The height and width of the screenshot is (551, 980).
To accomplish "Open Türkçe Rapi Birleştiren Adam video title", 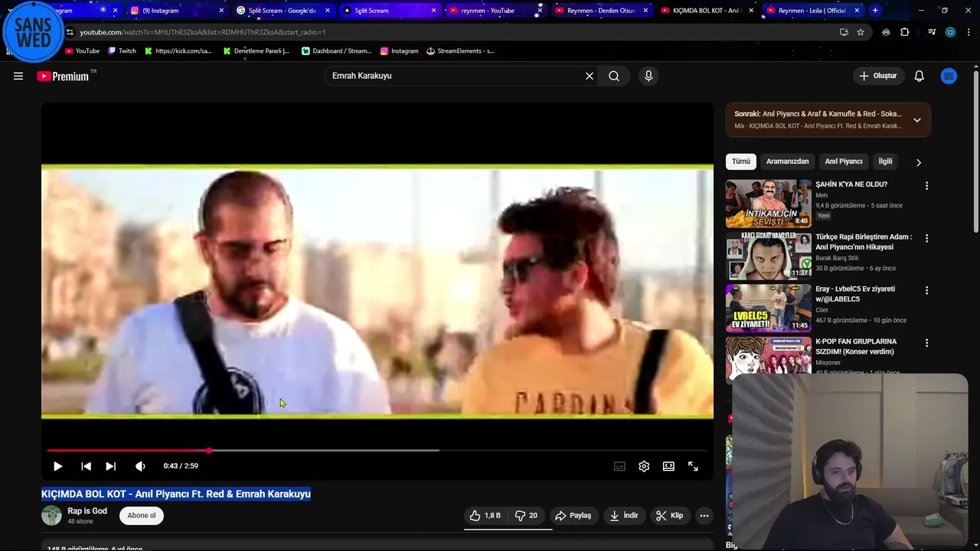I will click(864, 242).
